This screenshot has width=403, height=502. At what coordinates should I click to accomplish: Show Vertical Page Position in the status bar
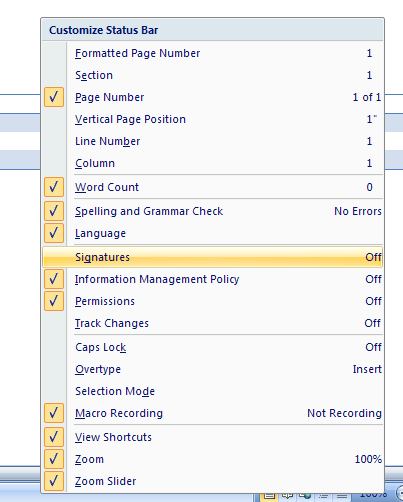[x=213, y=119]
